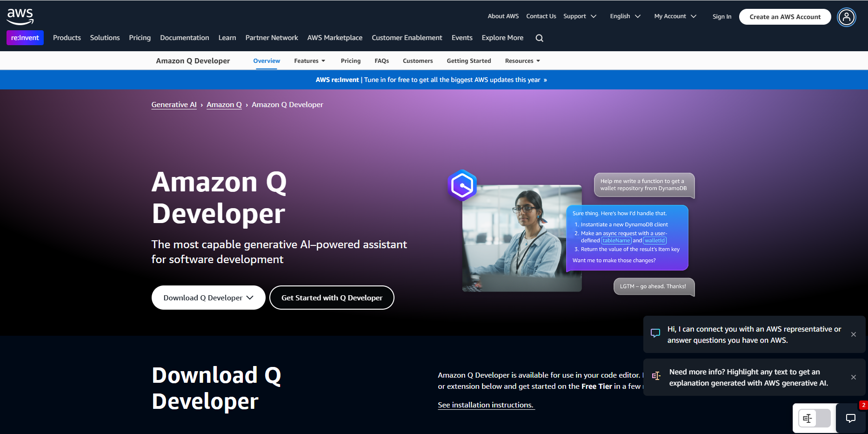
Task: Open the Pricing menu in main navigation
Action: coord(140,38)
